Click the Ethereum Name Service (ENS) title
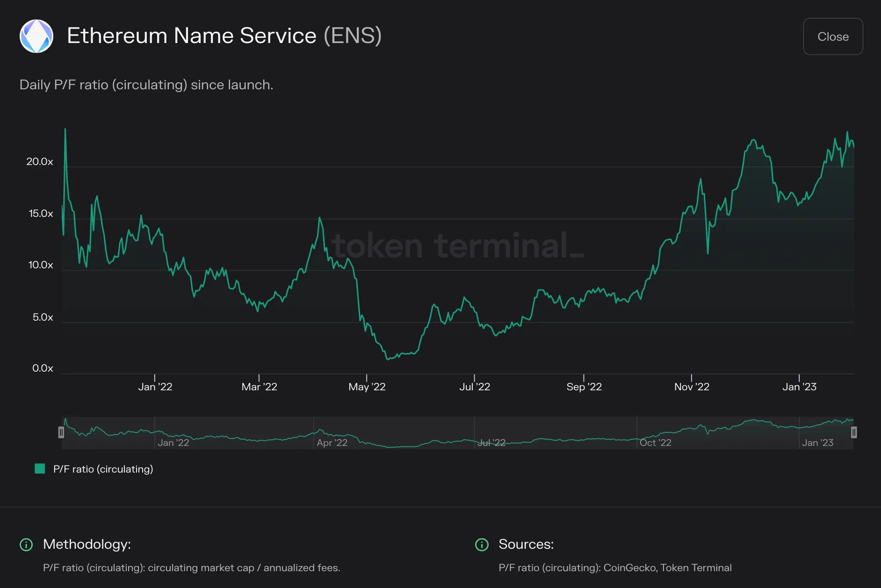 click(224, 36)
